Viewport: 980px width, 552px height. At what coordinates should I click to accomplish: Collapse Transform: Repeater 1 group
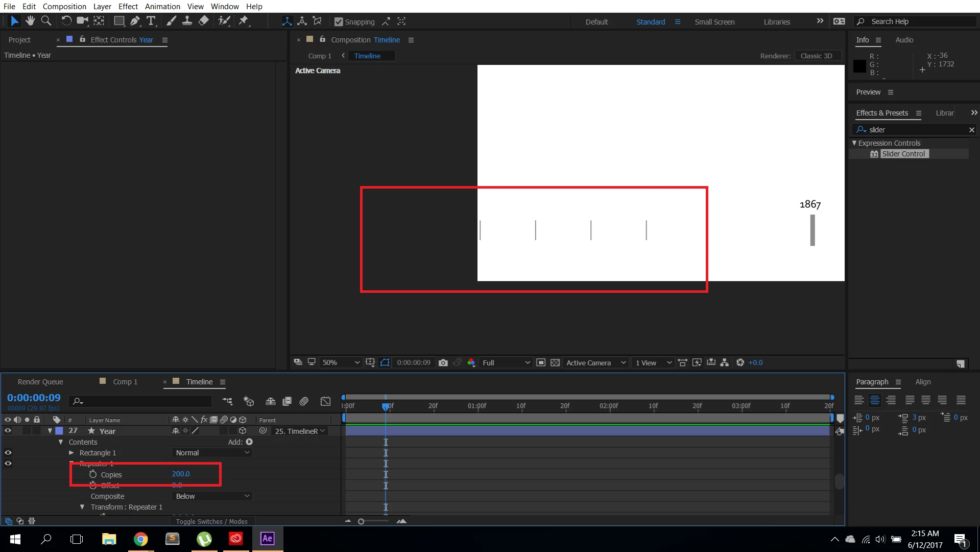tap(82, 507)
